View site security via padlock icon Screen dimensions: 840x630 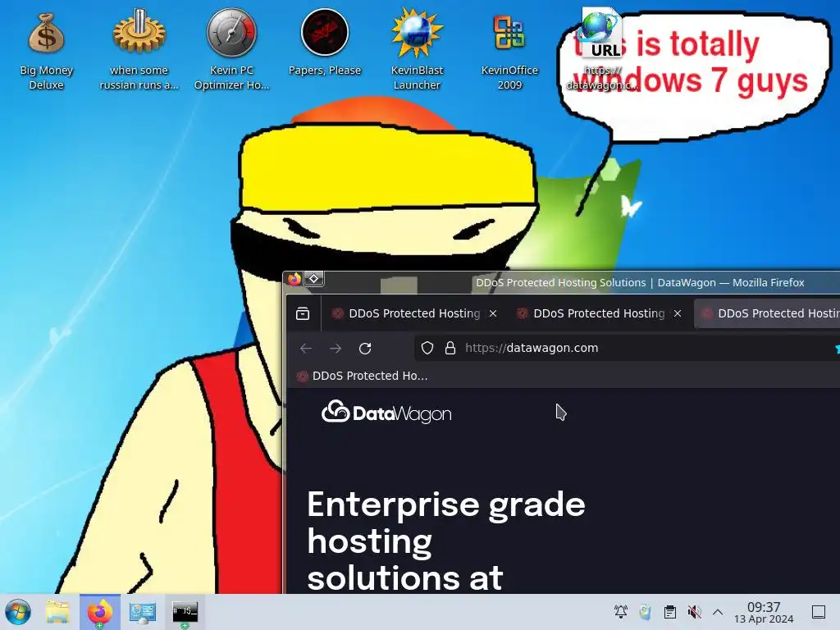[x=450, y=348]
